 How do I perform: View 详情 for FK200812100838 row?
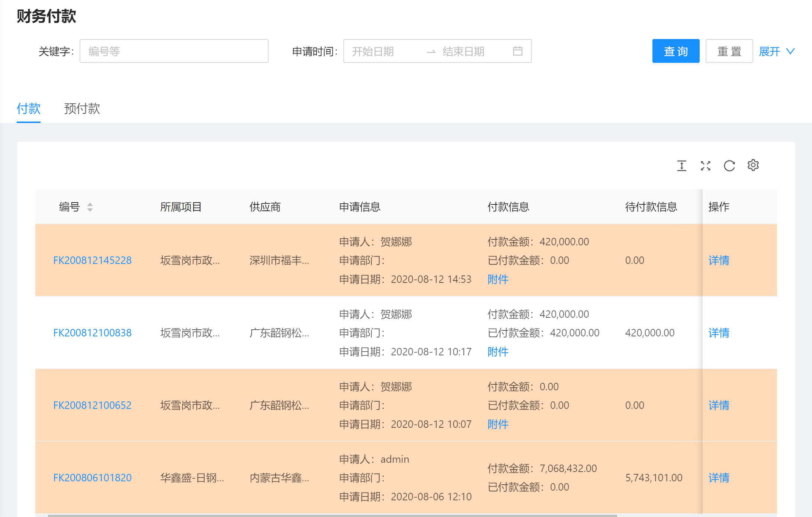pyautogui.click(x=718, y=333)
